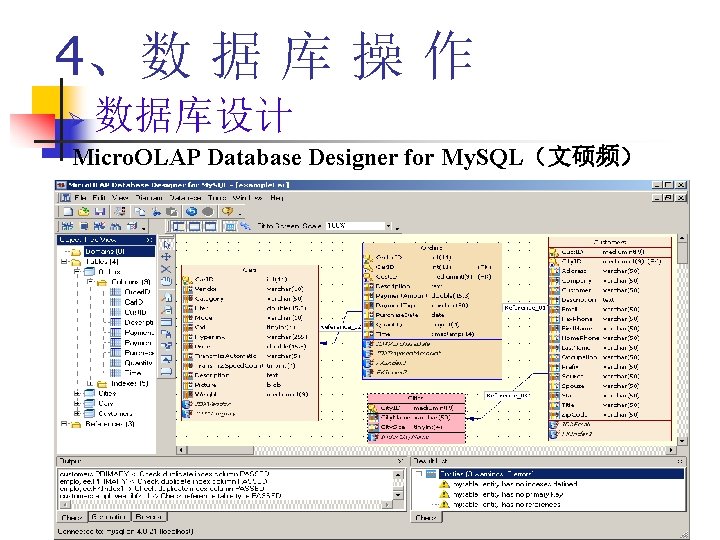Click the diagram vertical scroll down arrow
Viewport: 720px width, 540px height.
[x=682, y=441]
